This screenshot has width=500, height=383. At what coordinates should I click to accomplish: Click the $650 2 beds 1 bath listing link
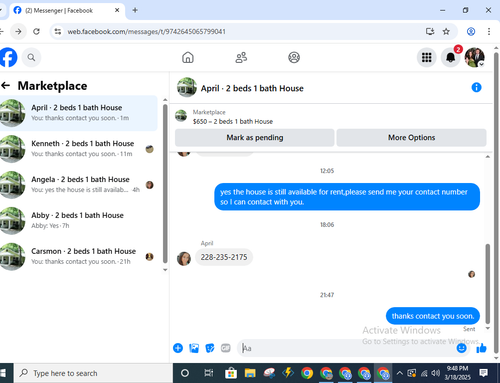point(233,122)
